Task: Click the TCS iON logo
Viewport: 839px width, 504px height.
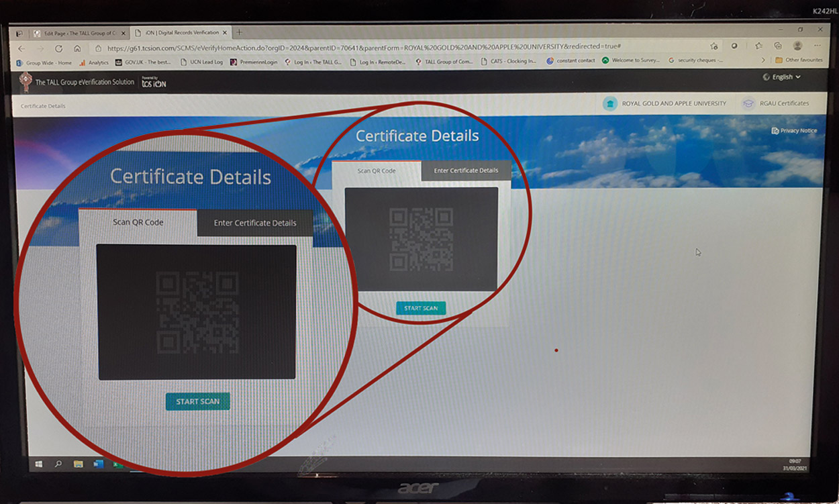Action: click(x=154, y=82)
